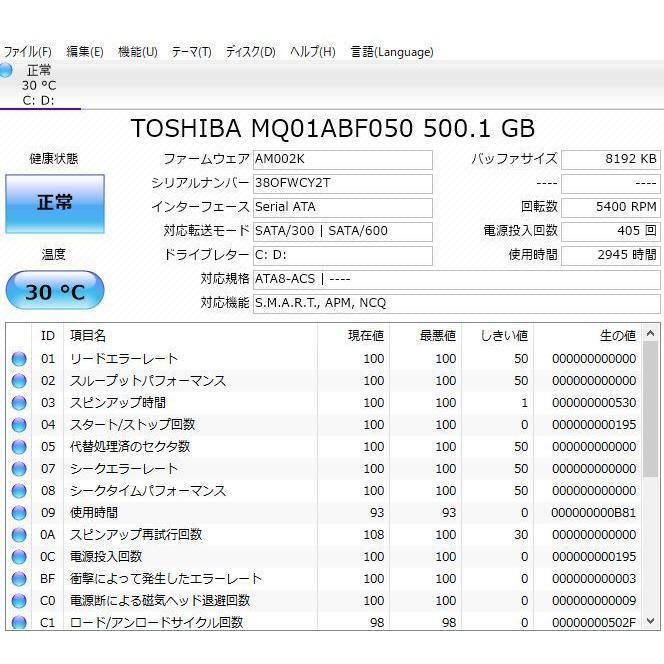Click the status icon for attribute C0

(x=19, y=601)
